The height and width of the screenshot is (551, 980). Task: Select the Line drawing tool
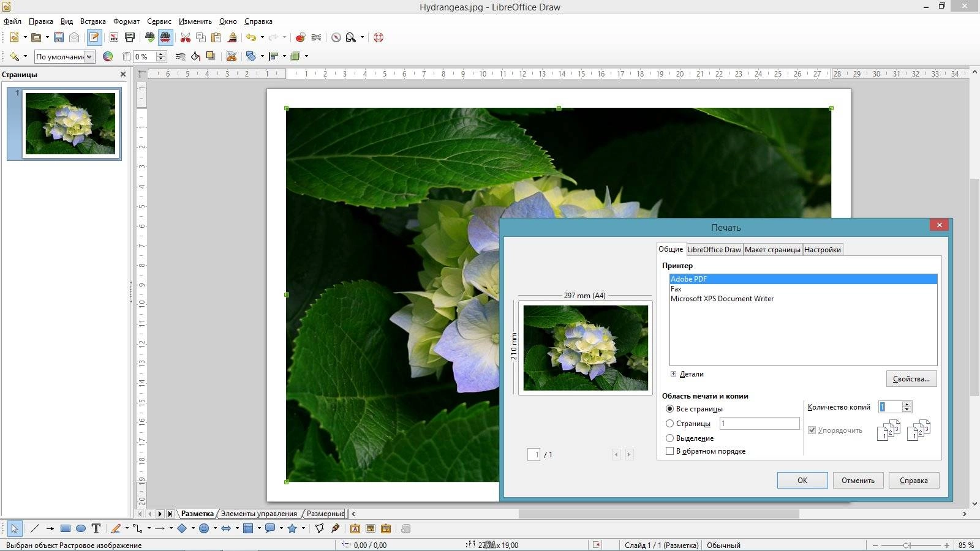point(35,528)
